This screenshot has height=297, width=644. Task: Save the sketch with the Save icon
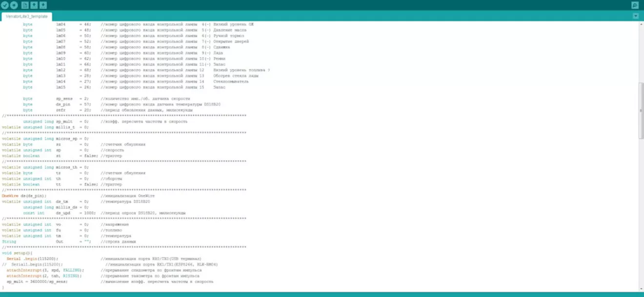tap(43, 5)
